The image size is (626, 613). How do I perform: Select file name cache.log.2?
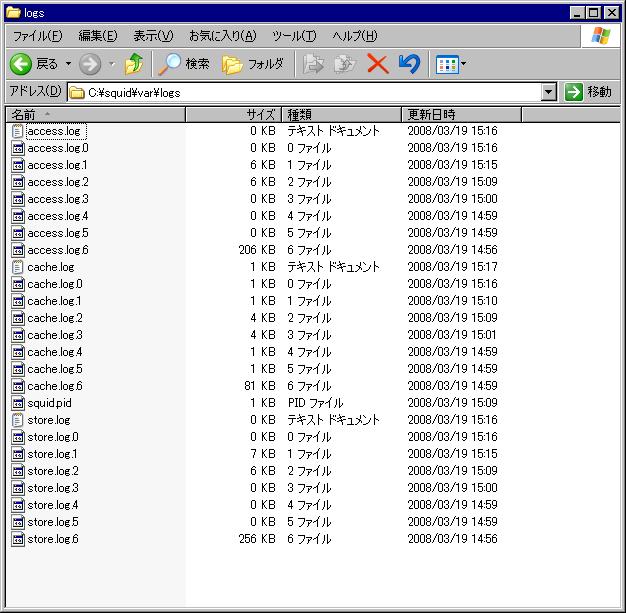(55, 318)
